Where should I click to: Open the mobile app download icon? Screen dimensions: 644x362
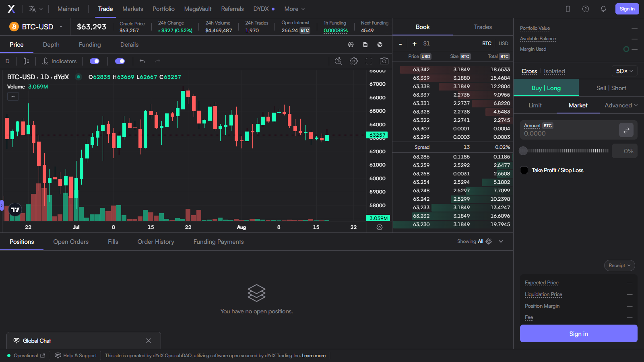pos(568,9)
